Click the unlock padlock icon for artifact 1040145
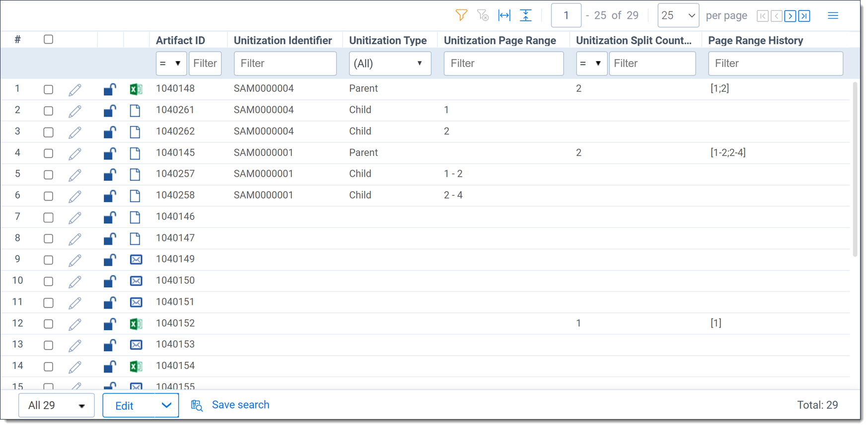The height and width of the screenshot is (427, 868). (x=110, y=153)
